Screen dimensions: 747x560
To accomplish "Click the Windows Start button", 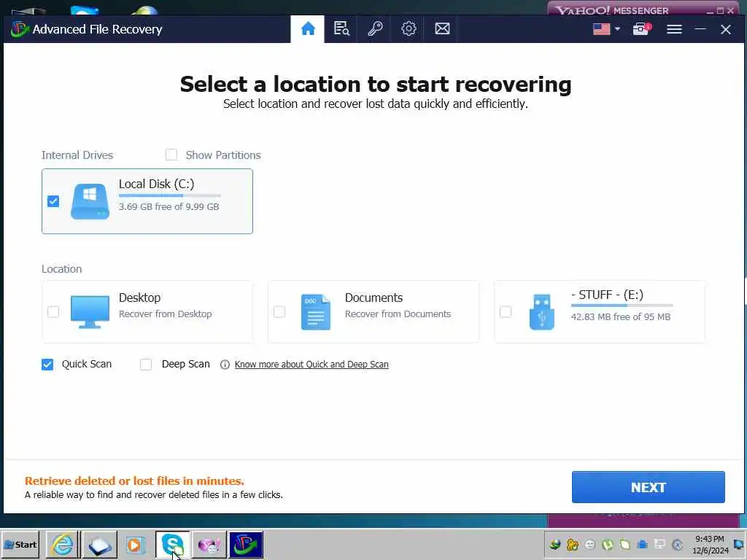I will tap(20, 544).
